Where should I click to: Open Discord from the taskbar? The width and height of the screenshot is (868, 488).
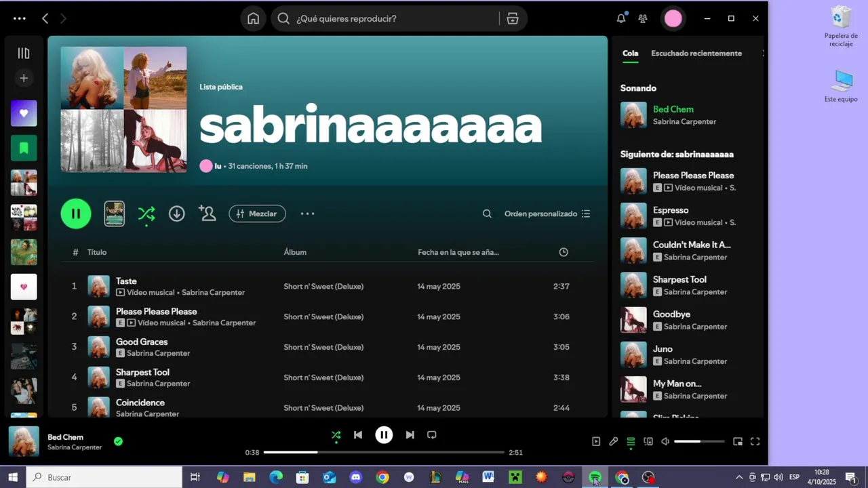click(356, 477)
